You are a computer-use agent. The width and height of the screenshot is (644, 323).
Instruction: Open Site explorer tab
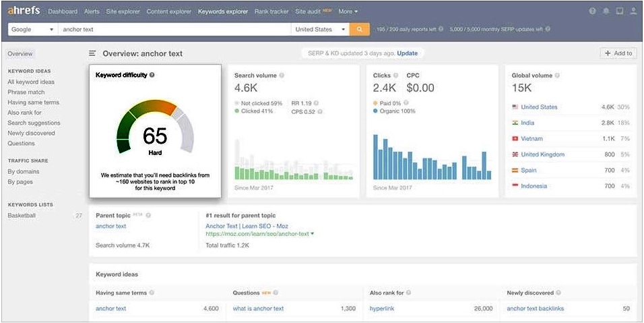[123, 11]
